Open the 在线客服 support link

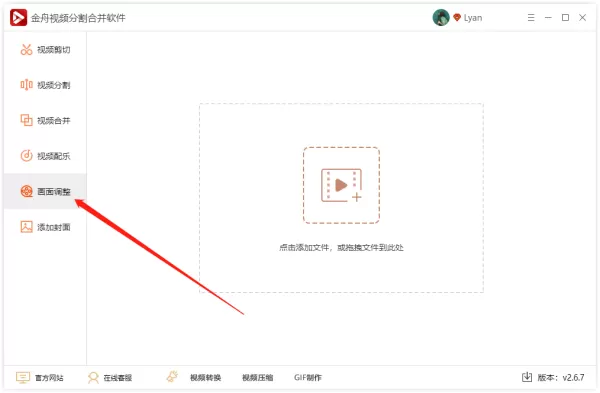click(x=117, y=378)
